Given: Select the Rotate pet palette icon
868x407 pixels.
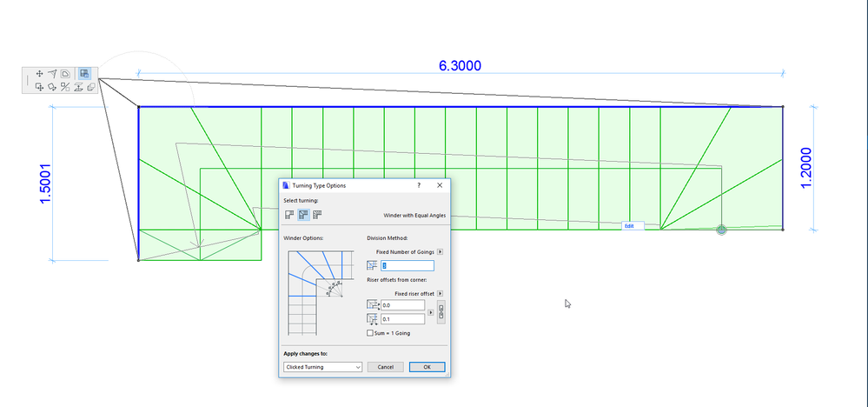Looking at the screenshot, I should [53, 86].
